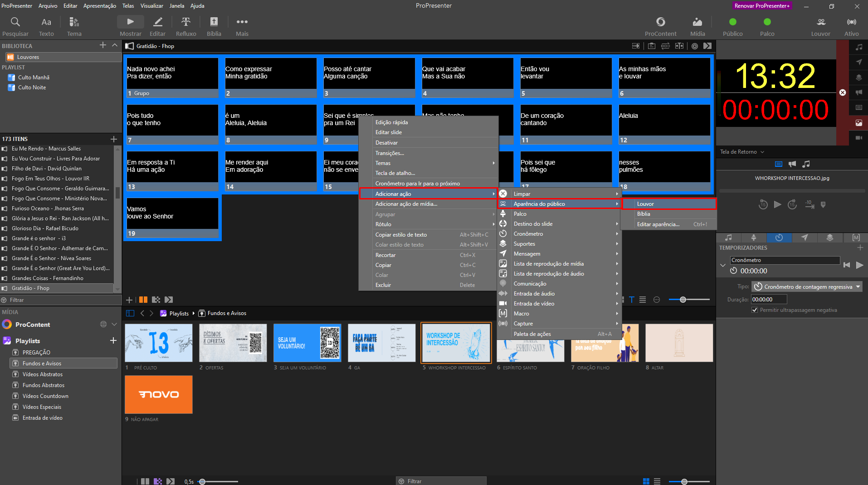Expand the Cronômetro action submenu
868x485 pixels.
click(x=559, y=234)
